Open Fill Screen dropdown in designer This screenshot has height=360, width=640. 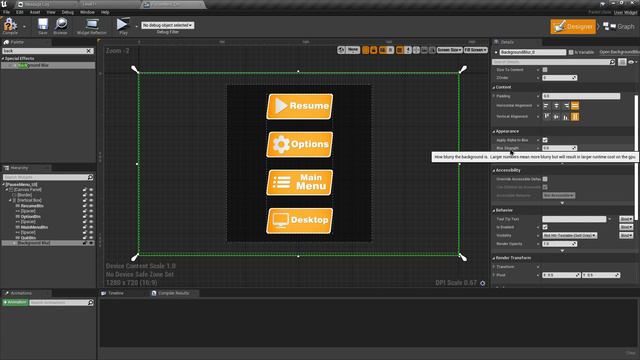pos(476,50)
